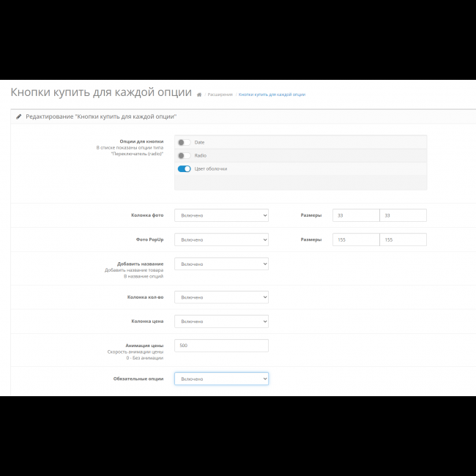
Task: Open the Фото PopUp dropdown
Action: coord(221,239)
